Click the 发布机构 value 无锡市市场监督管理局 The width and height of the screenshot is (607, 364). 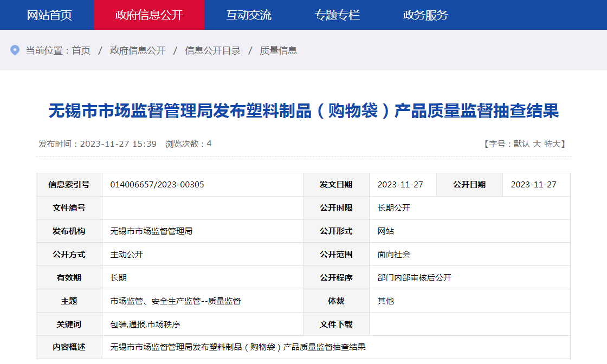(x=151, y=231)
